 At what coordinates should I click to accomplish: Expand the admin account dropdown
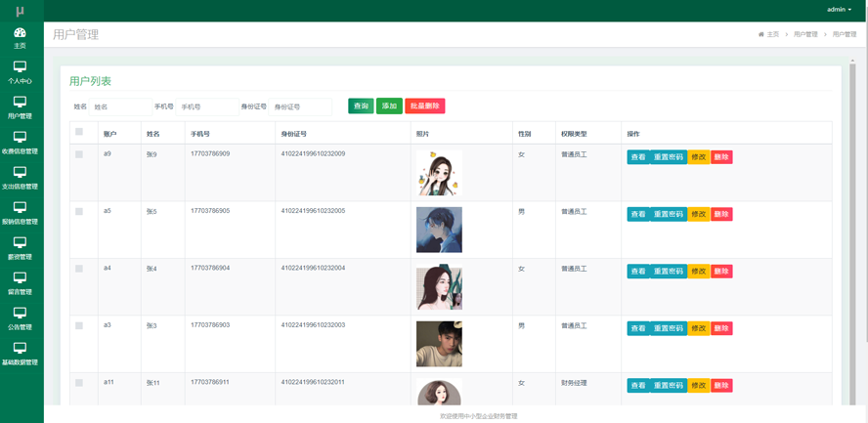(839, 10)
